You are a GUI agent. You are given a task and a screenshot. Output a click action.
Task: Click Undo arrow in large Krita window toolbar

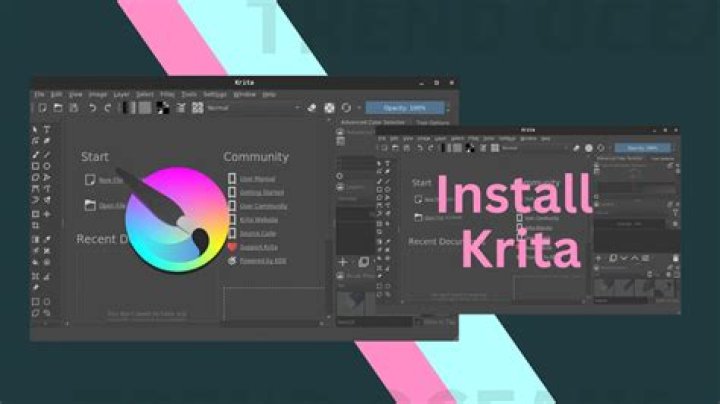(x=92, y=108)
